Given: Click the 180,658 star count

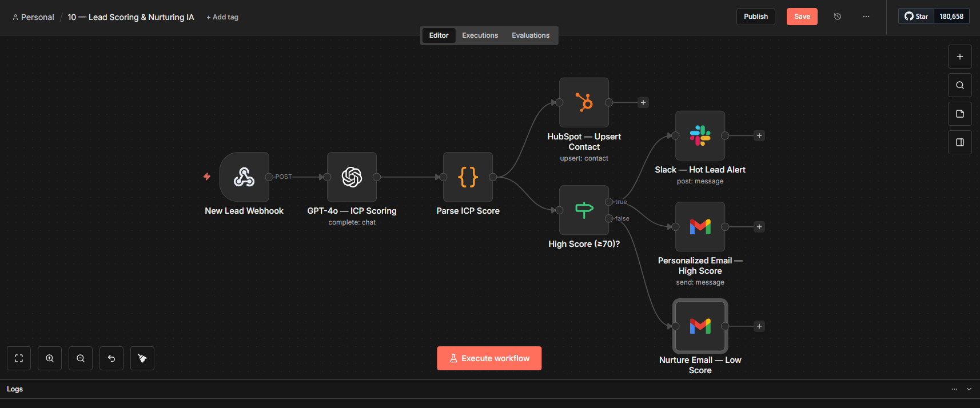Looking at the screenshot, I should pyautogui.click(x=951, y=17).
